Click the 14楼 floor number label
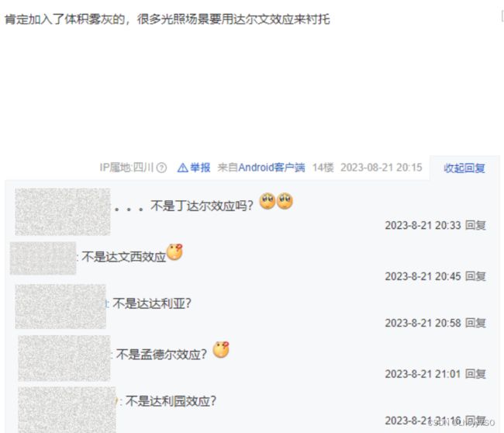The height and width of the screenshot is (433, 504). click(x=323, y=168)
